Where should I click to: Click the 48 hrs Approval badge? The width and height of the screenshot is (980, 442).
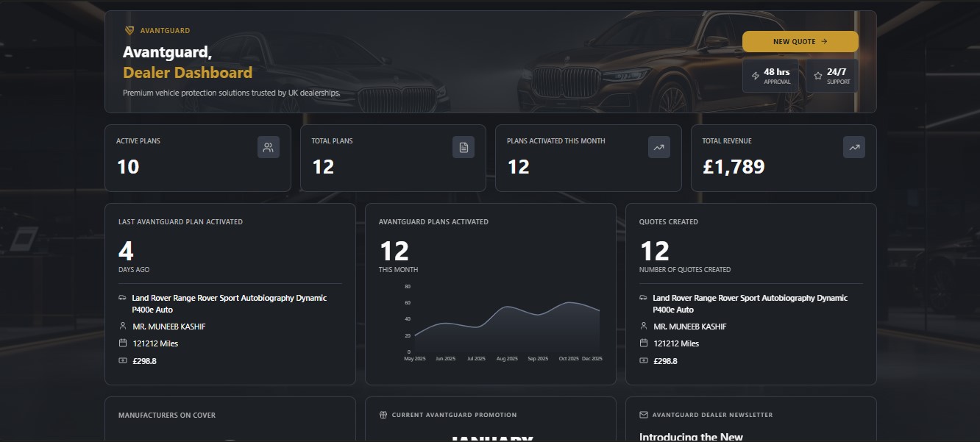tap(770, 76)
